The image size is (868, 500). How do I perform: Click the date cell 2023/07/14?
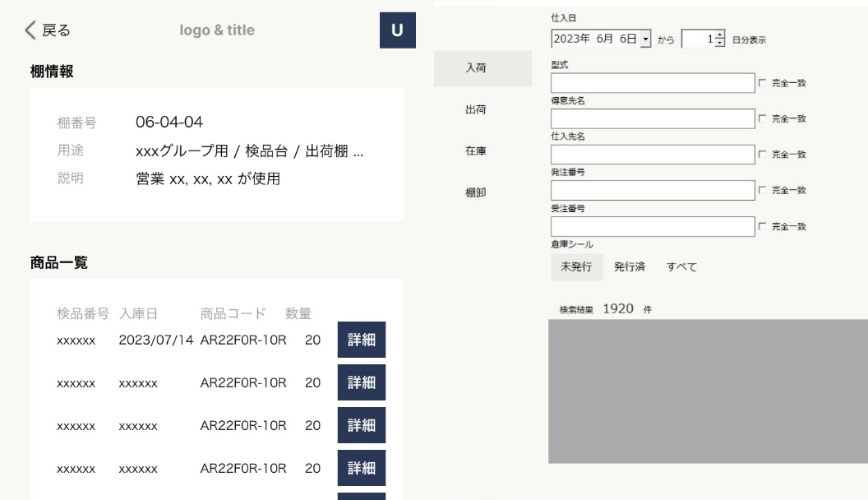(x=155, y=340)
